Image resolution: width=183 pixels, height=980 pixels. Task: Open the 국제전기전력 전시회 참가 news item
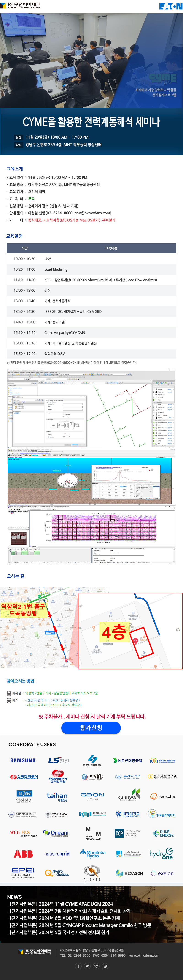pyautogui.click(x=60, y=932)
